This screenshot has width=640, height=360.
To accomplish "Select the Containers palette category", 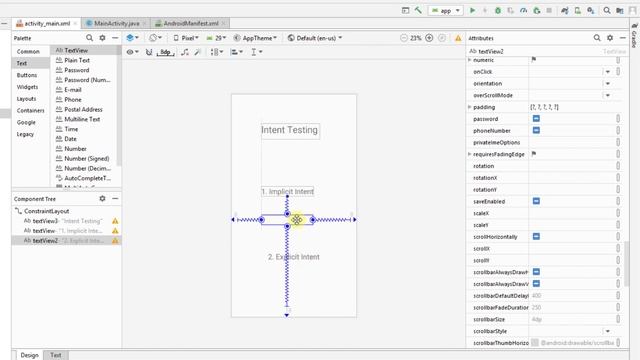I will click(31, 111).
